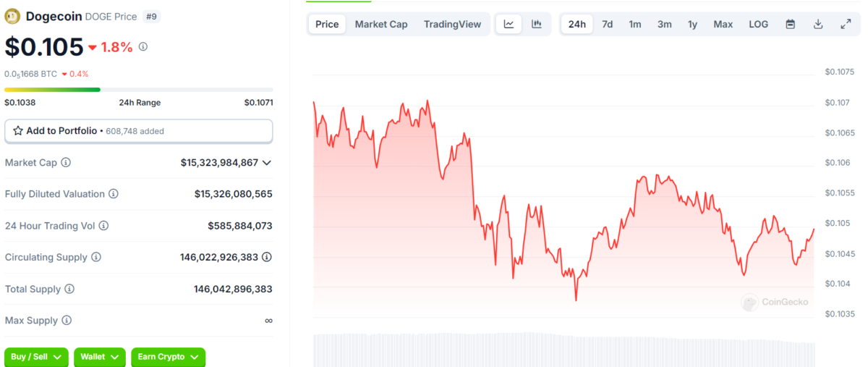The height and width of the screenshot is (367, 868).
Task: Click info icon next to Market Cap
Action: tap(66, 163)
